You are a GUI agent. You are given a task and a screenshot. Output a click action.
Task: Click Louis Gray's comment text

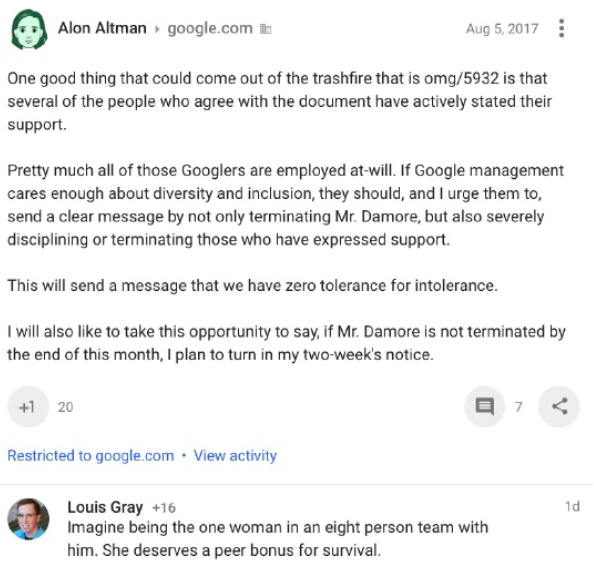[x=278, y=539]
